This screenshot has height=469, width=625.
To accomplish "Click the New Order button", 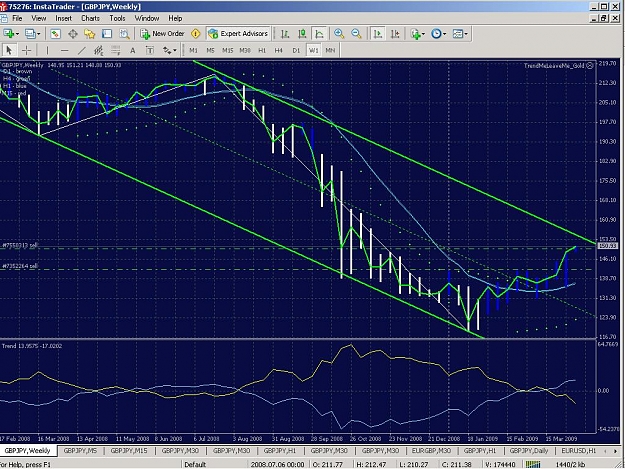I will [162, 34].
